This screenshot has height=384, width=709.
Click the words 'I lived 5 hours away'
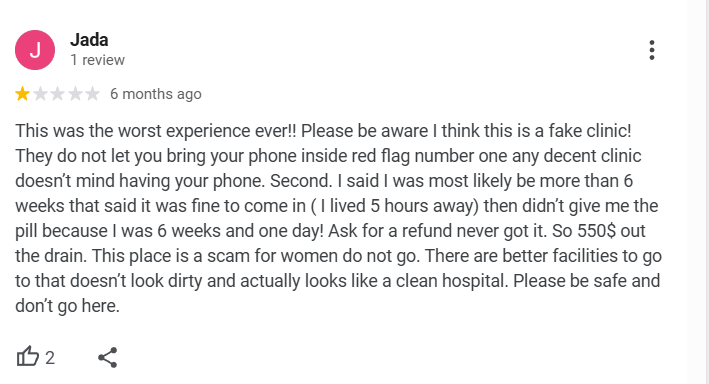coord(397,206)
